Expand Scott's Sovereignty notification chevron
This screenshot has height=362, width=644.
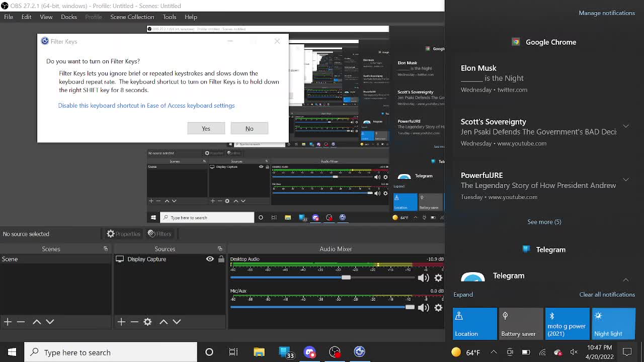coord(626,126)
